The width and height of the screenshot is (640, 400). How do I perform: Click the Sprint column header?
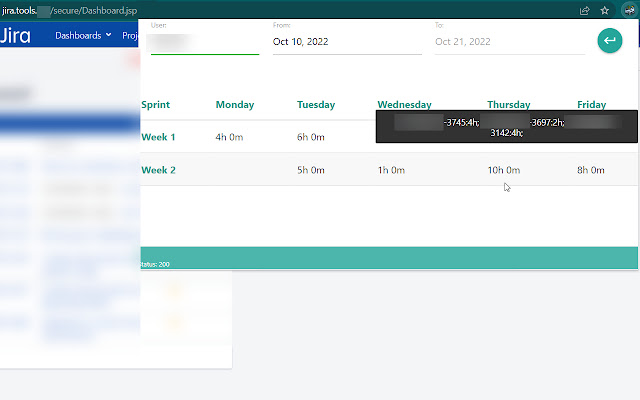pos(156,104)
